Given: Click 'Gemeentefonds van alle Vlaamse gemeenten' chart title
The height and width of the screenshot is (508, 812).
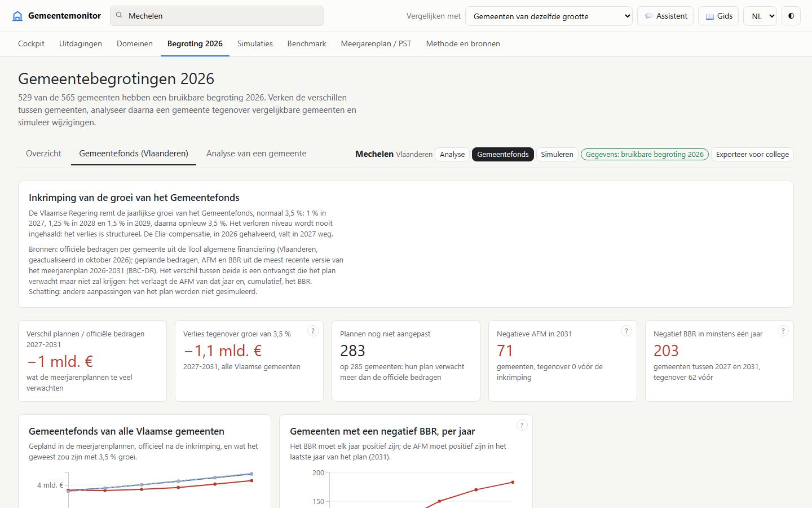Looking at the screenshot, I should click(126, 431).
